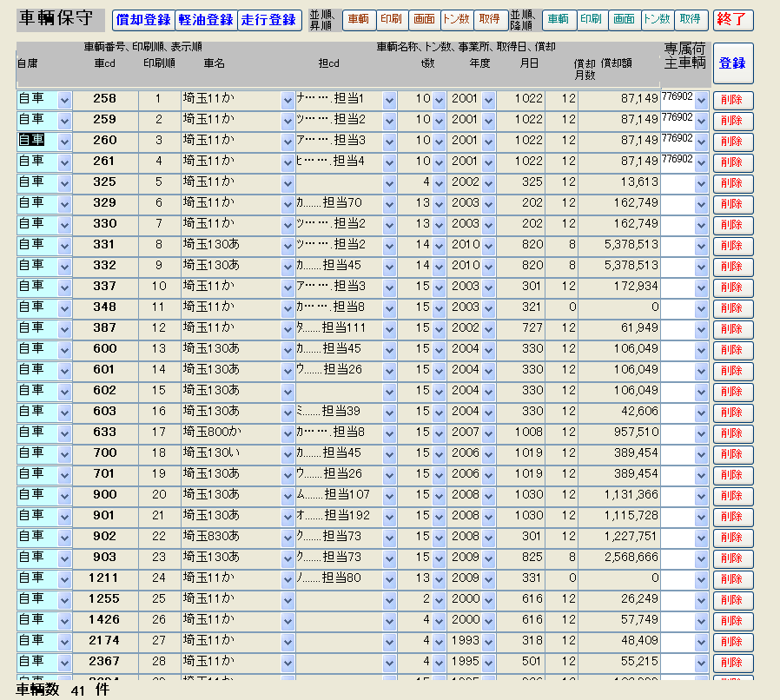Expand 専属荷主 dropdown for vehicle 259

click(x=701, y=121)
